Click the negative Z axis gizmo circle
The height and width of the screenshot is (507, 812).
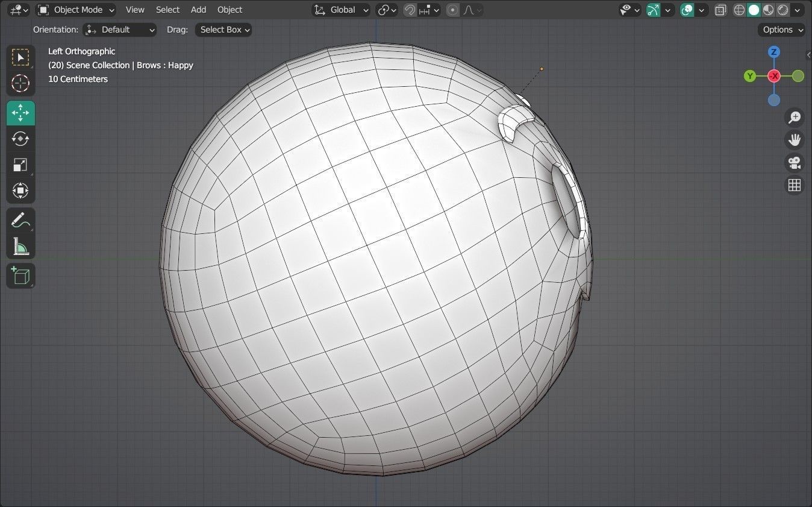click(774, 100)
